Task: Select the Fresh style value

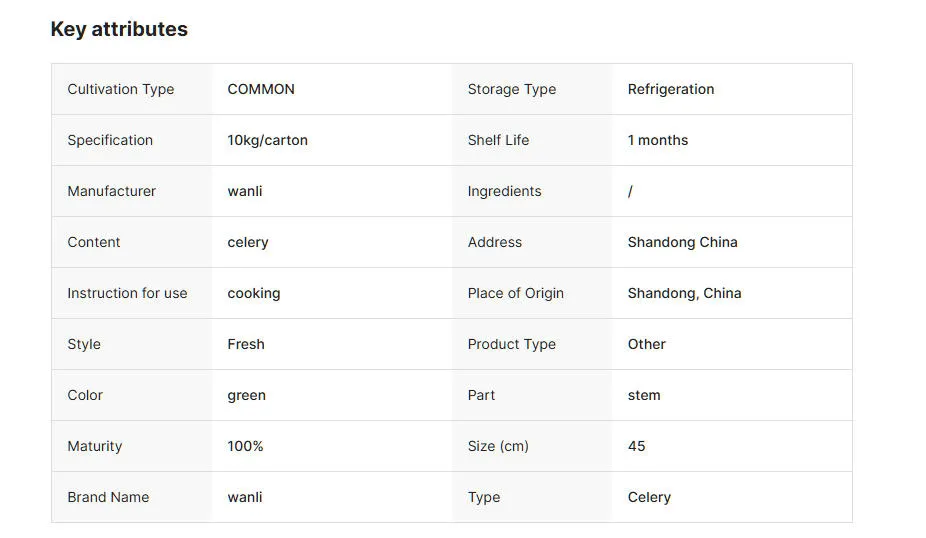Action: (x=245, y=344)
